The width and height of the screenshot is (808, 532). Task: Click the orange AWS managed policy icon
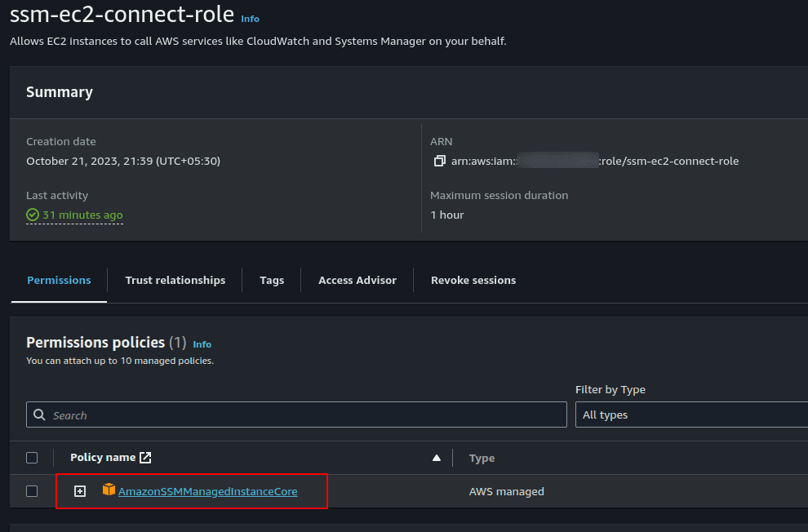[110, 491]
